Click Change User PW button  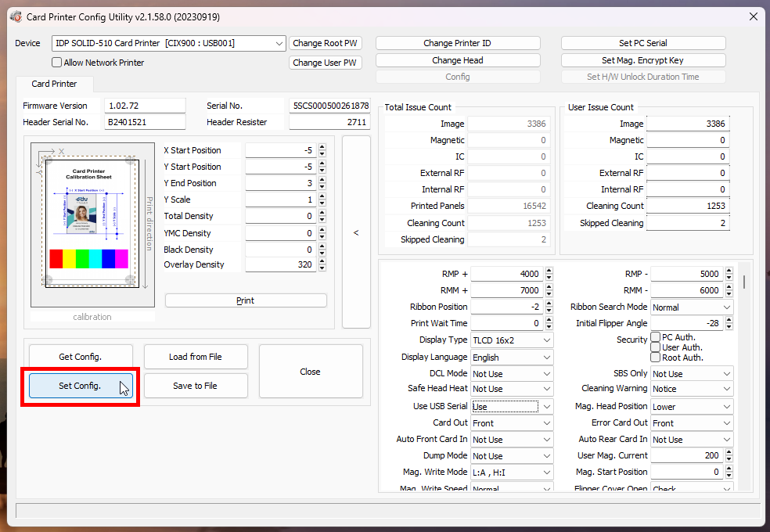(325, 63)
